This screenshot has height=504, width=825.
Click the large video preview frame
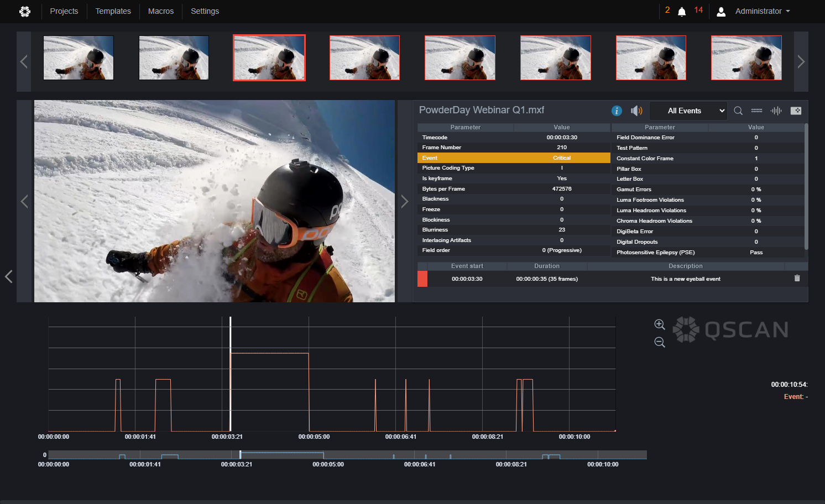[215, 201]
